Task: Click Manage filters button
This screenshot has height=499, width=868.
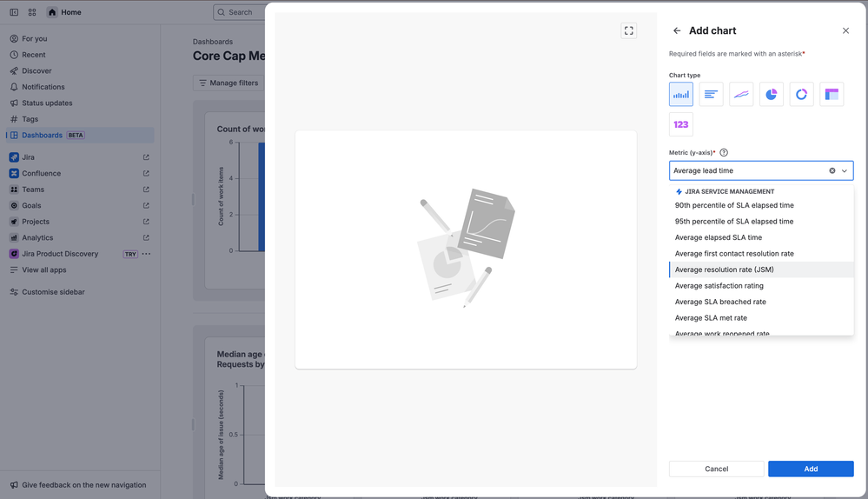Action: (229, 83)
